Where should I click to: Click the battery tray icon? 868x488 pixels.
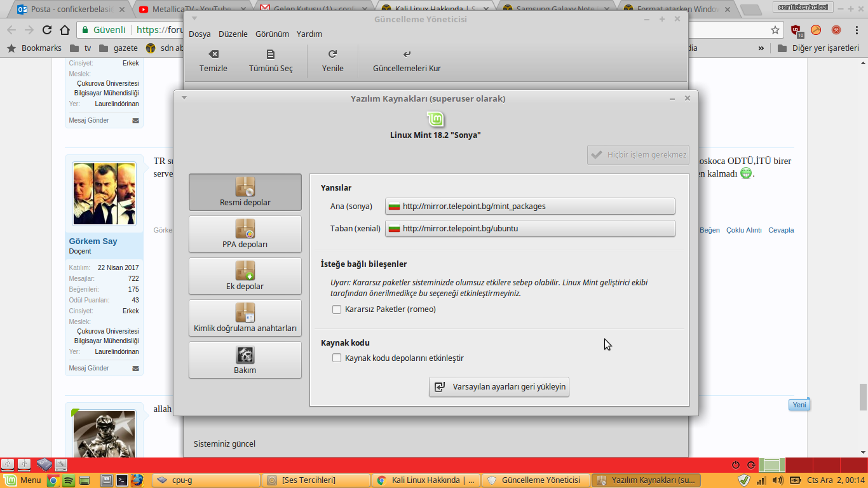click(x=795, y=480)
